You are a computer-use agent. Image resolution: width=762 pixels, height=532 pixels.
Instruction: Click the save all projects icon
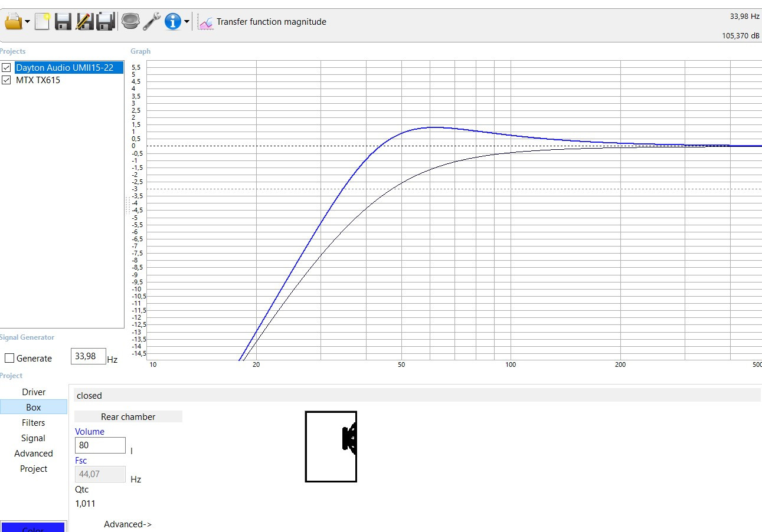(106, 22)
